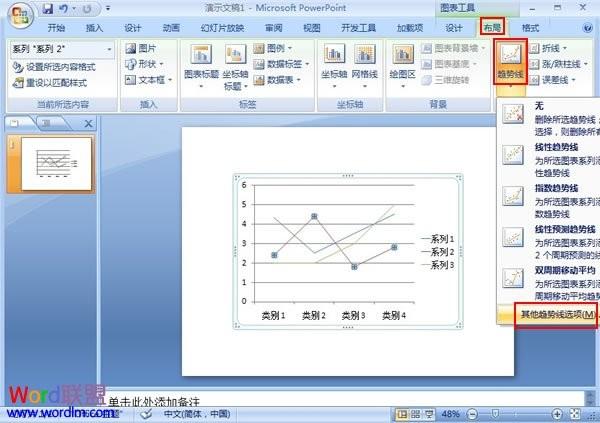Open 其他趋势线选项(M)
This screenshot has width=600, height=423.
pyautogui.click(x=558, y=315)
